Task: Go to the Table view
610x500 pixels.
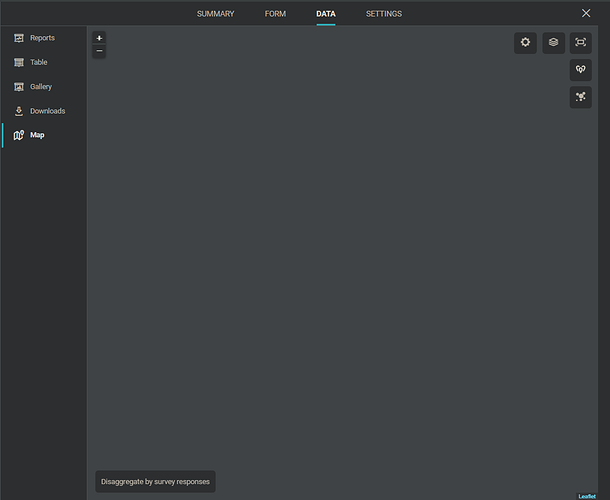Action: coord(38,62)
